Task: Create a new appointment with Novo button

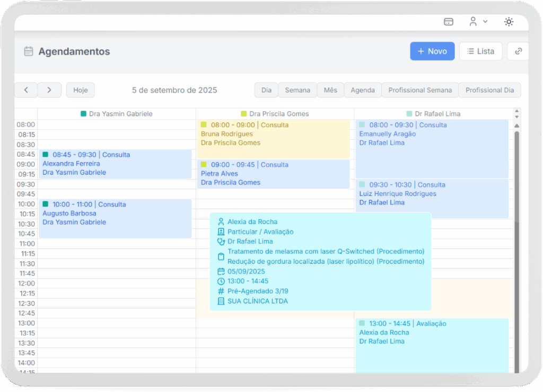Action: pos(432,51)
